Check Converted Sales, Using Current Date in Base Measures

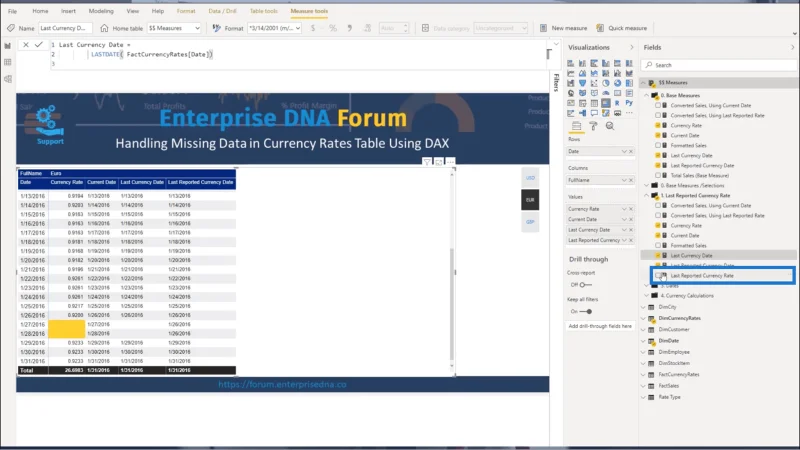(x=658, y=106)
